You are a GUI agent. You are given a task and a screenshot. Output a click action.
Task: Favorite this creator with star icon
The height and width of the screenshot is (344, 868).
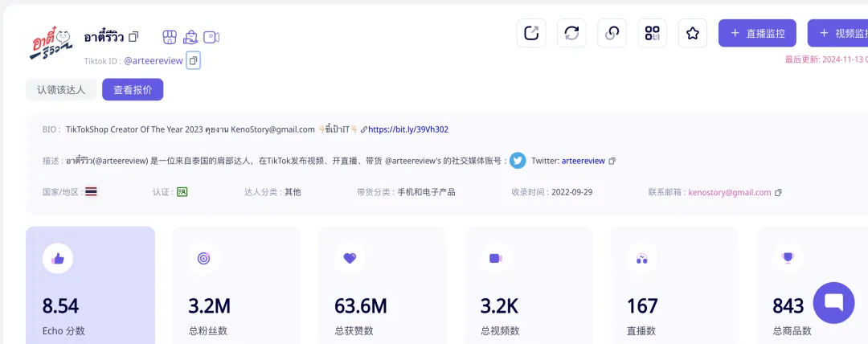pos(692,33)
